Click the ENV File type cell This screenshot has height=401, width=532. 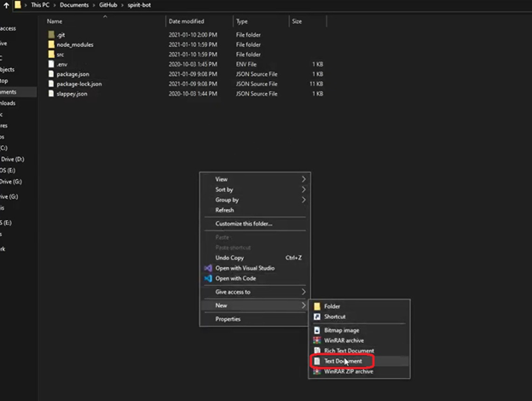click(x=246, y=64)
